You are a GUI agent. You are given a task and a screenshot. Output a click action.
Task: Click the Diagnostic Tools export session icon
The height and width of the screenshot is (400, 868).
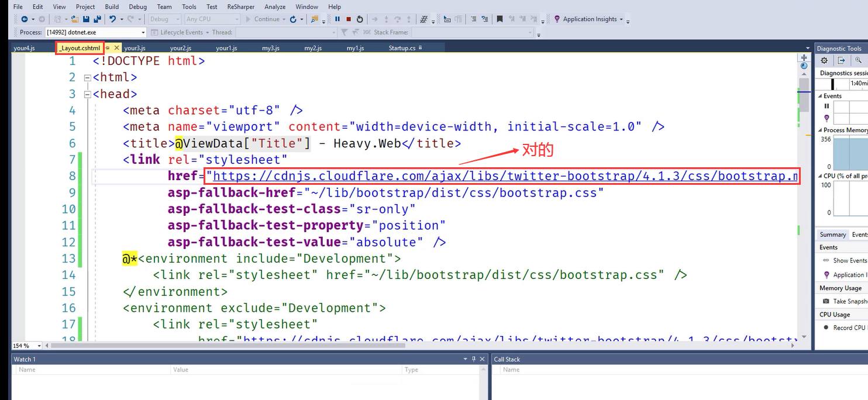841,60
